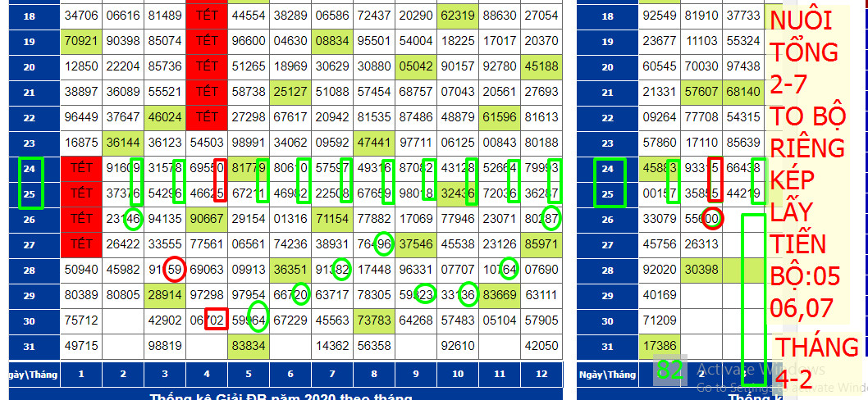Click month 5 column footer in left table
This screenshot has width=868, height=400.
click(x=249, y=375)
